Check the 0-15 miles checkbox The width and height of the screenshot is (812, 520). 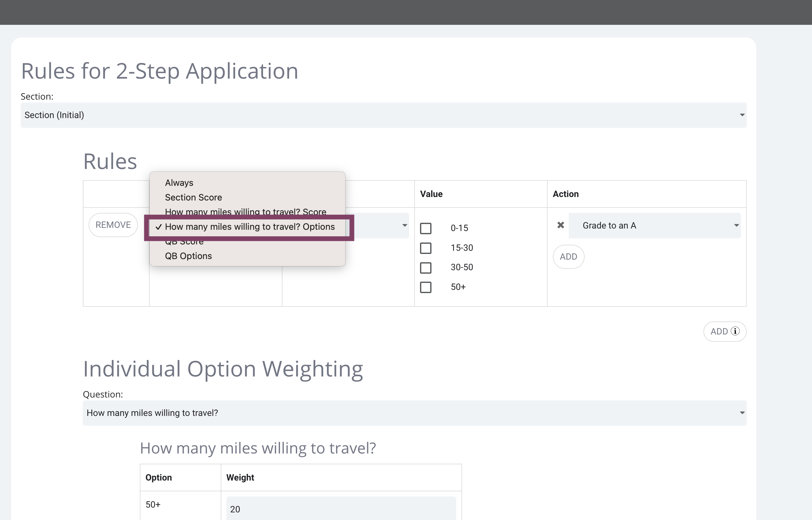tap(426, 228)
